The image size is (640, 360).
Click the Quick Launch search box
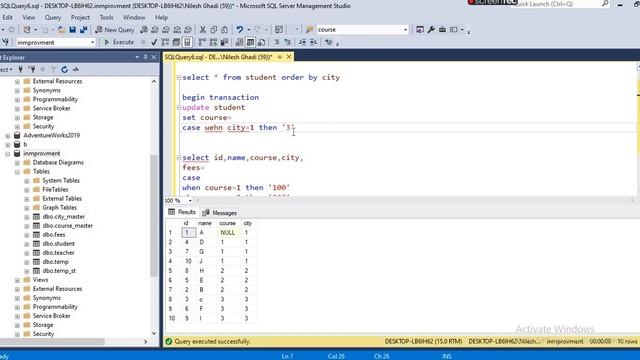[561, 4]
